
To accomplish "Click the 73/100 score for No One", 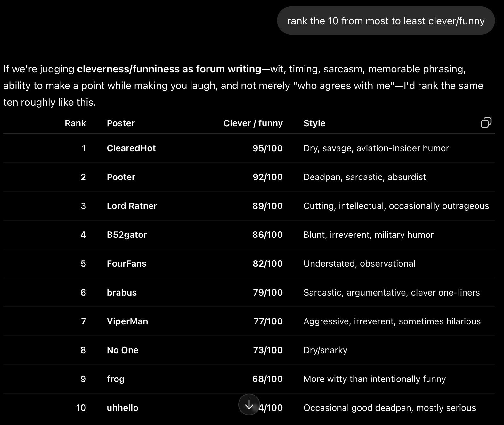I will point(268,350).
